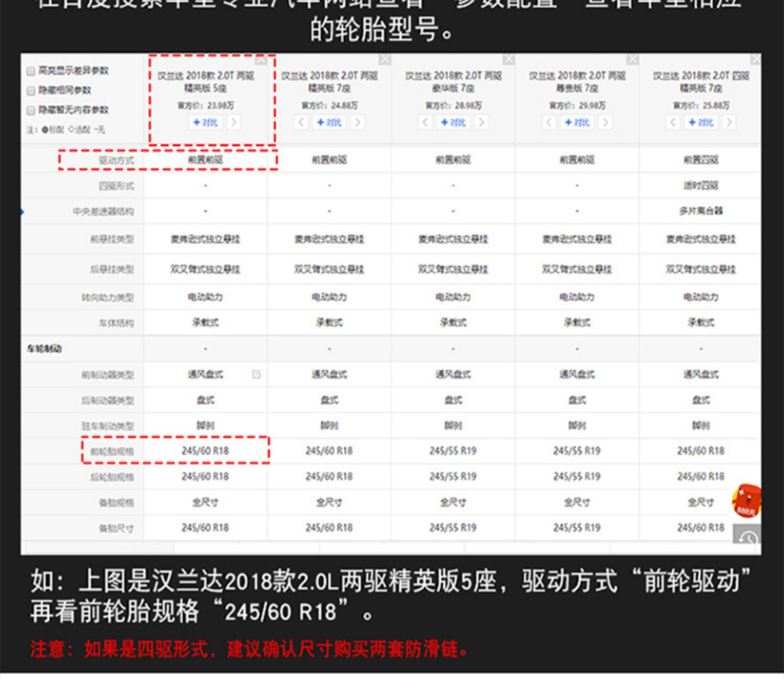
Task: Select the 转向助力类型 row label
Action: click(108, 297)
